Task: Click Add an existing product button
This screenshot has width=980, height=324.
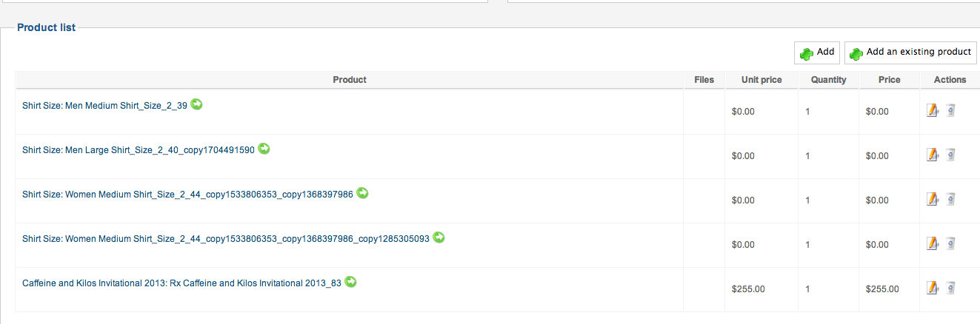Action: coord(910,53)
